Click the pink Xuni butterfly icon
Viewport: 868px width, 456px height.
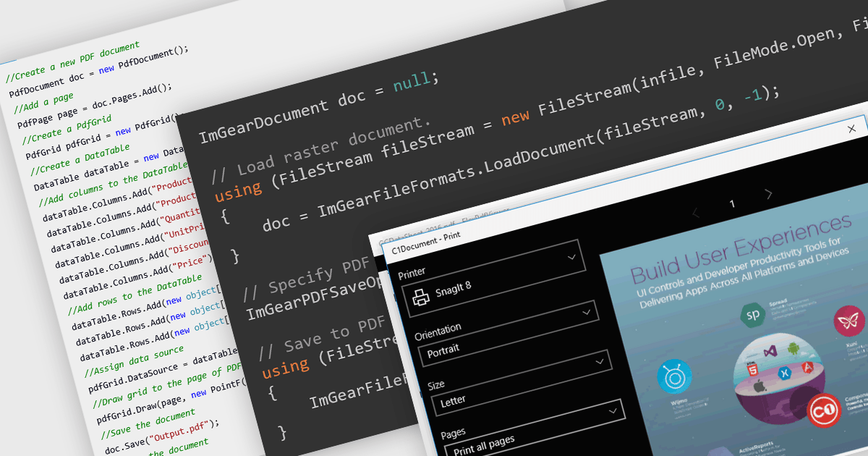(x=850, y=321)
